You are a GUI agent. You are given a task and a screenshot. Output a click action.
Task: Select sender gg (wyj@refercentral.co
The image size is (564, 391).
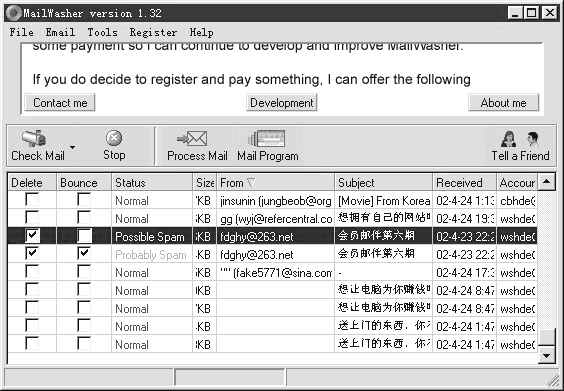(x=275, y=219)
